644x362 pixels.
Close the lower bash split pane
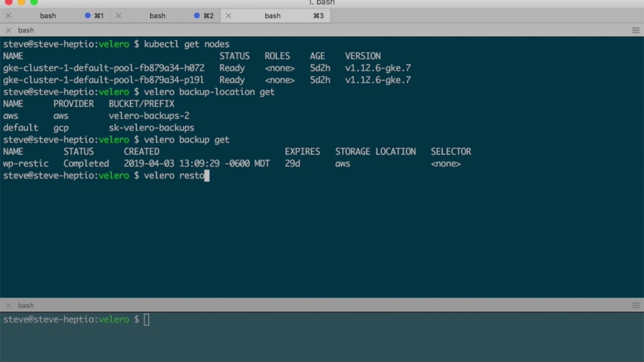coord(8,305)
